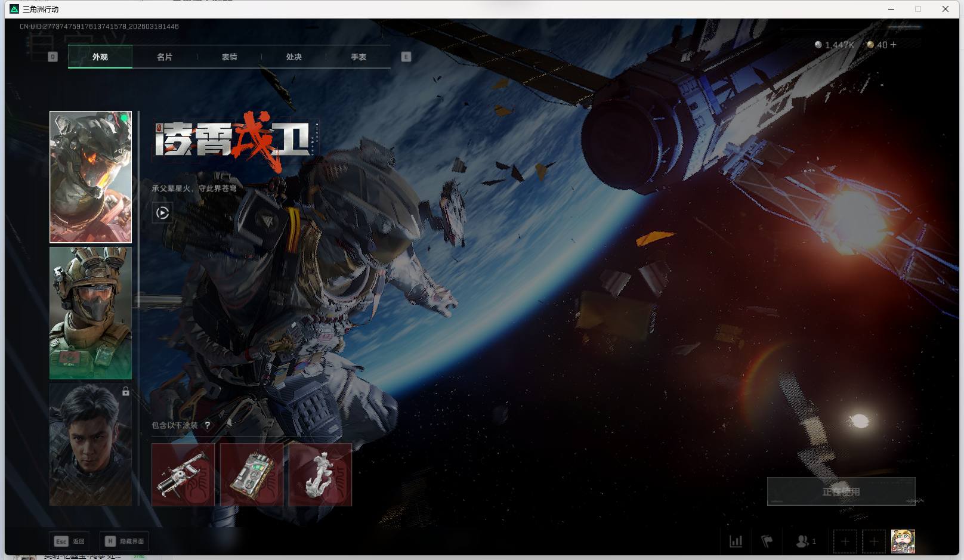Click the 1,447K silver currency balance
This screenshot has height=560, width=964.
point(835,45)
